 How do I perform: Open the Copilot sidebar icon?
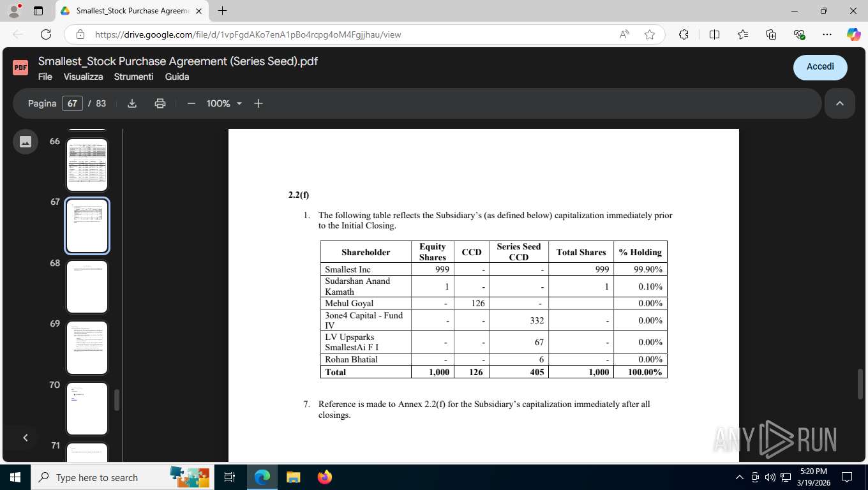pos(853,34)
